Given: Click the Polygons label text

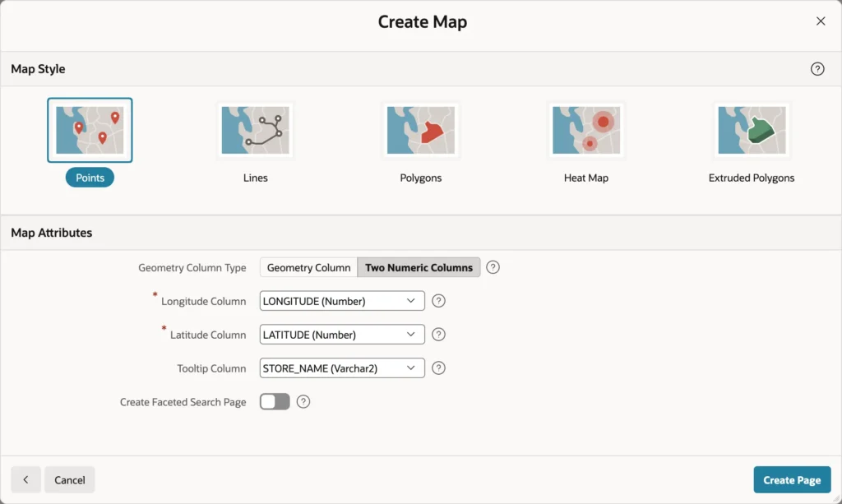Looking at the screenshot, I should (420, 178).
